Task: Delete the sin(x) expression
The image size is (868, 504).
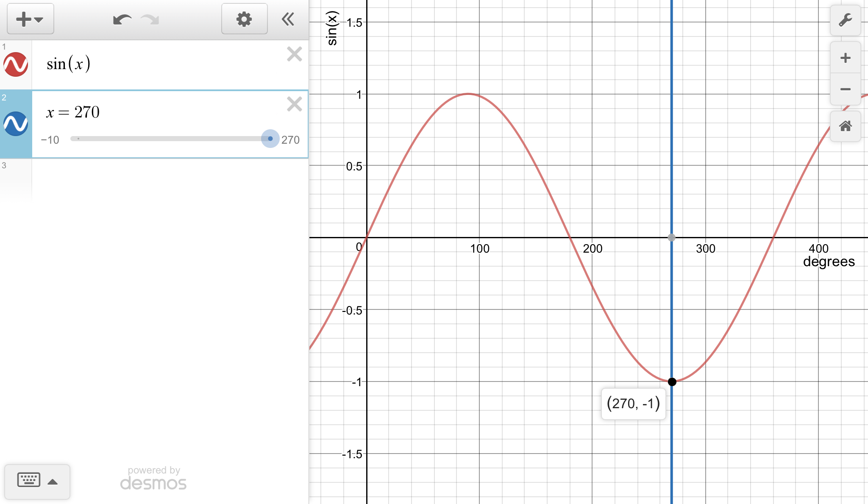Action: pos(294,54)
